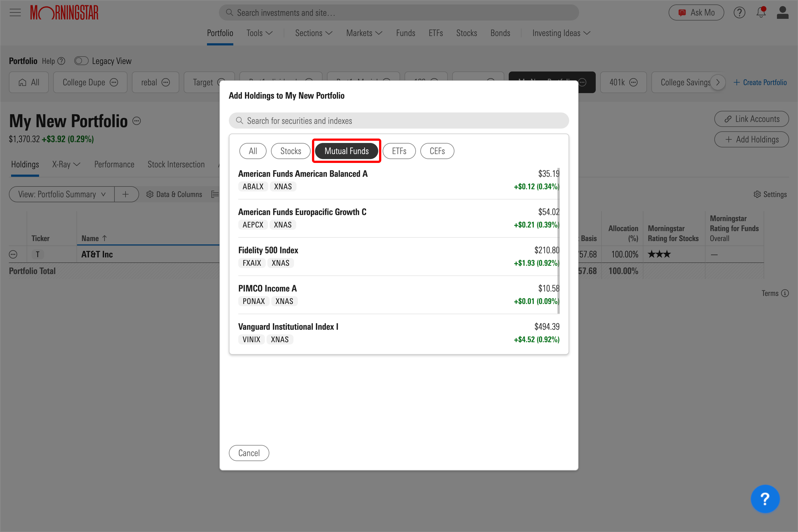Click the Create Portfolio link
The height and width of the screenshot is (532, 798).
pyautogui.click(x=760, y=83)
